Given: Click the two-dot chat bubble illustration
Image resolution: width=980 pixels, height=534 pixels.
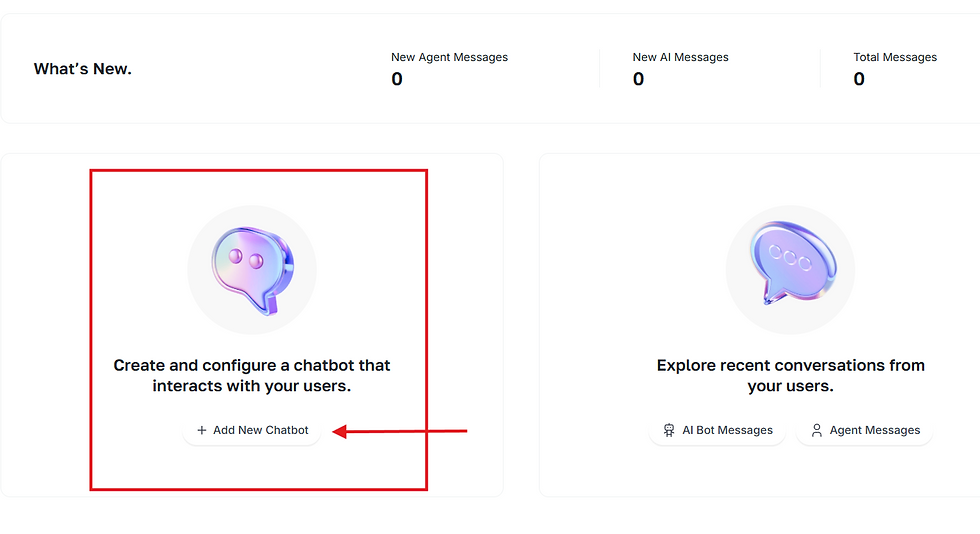Looking at the screenshot, I should (x=252, y=270).
